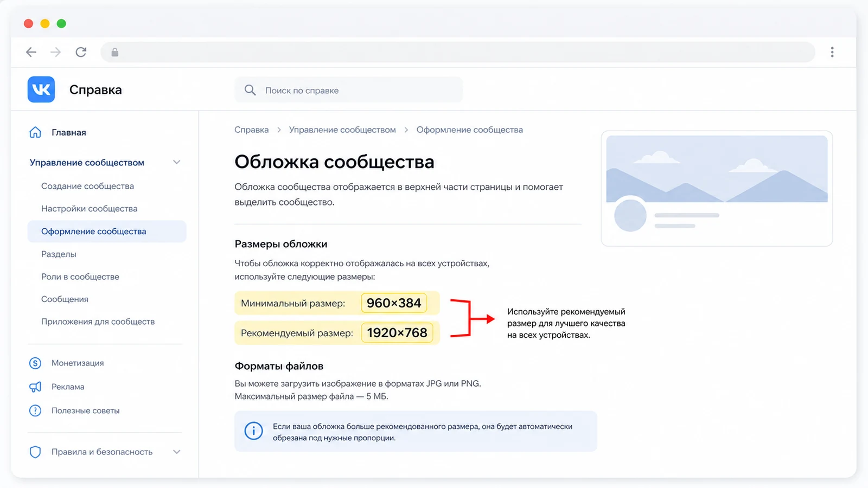Screen dimensions: 868x488
Task: Open the browser three-dot menu
Action: [832, 52]
